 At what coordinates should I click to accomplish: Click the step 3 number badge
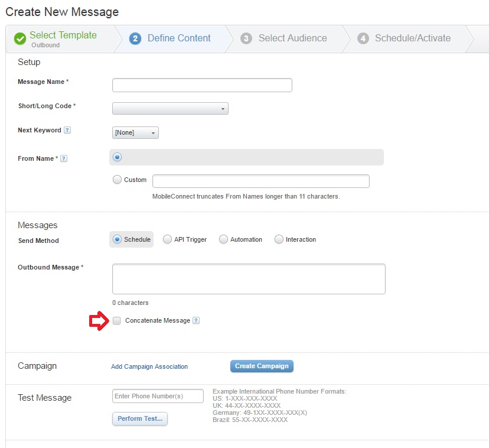point(246,38)
